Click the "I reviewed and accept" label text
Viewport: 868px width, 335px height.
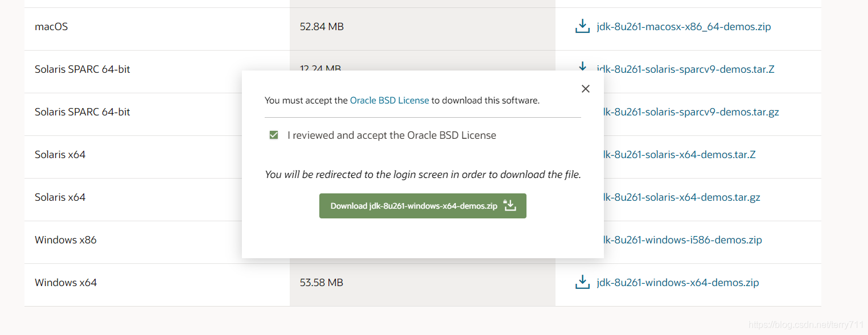[x=392, y=135]
